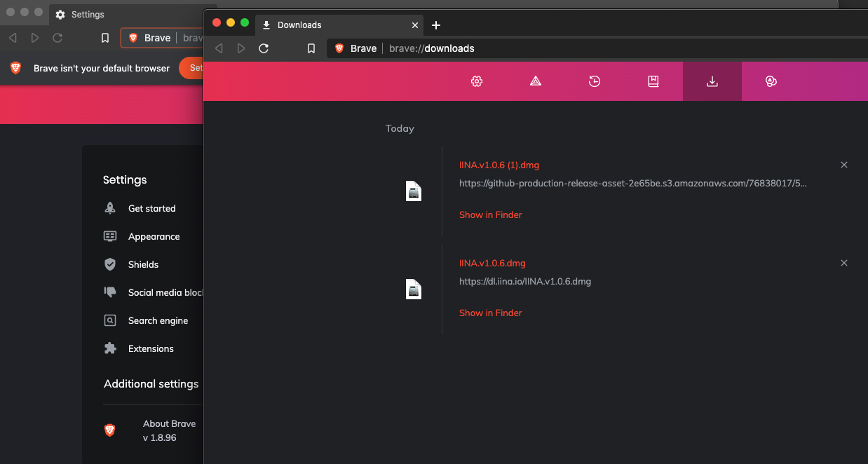
Task: Click Settings heading in sidebar
Action: click(125, 179)
